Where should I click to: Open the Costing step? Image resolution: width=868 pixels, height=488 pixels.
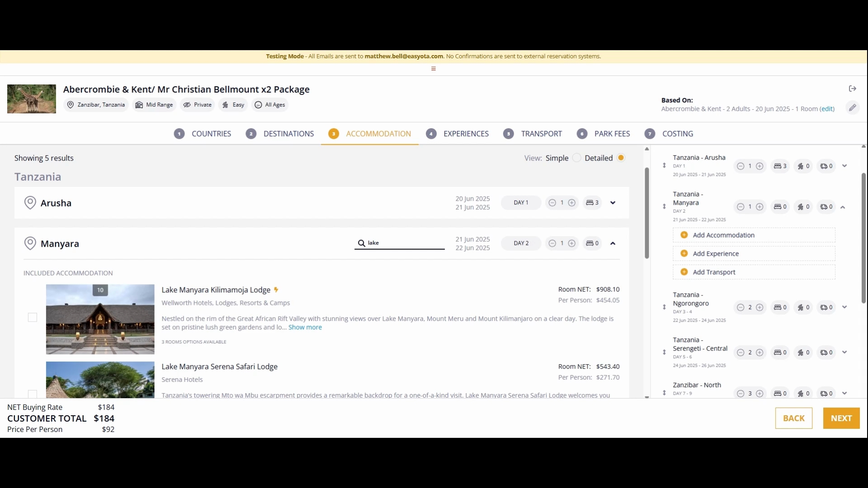(x=669, y=134)
